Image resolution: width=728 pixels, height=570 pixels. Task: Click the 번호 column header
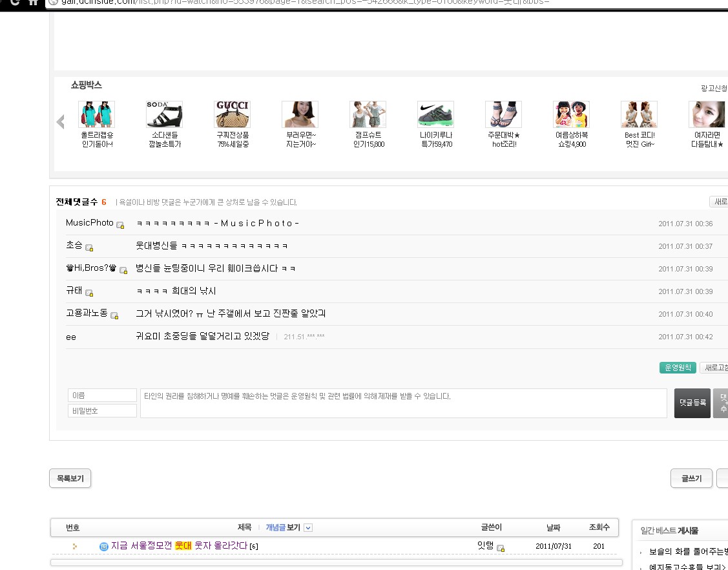(73, 527)
